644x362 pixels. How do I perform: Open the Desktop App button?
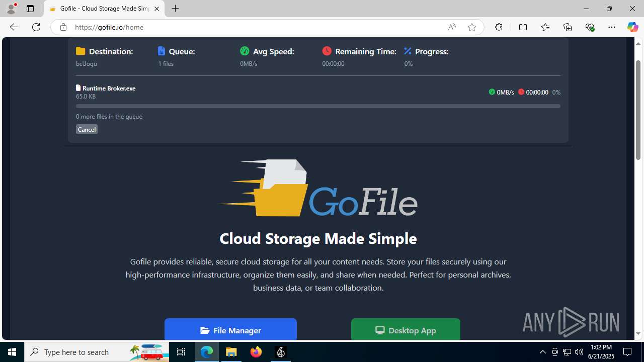click(x=406, y=329)
